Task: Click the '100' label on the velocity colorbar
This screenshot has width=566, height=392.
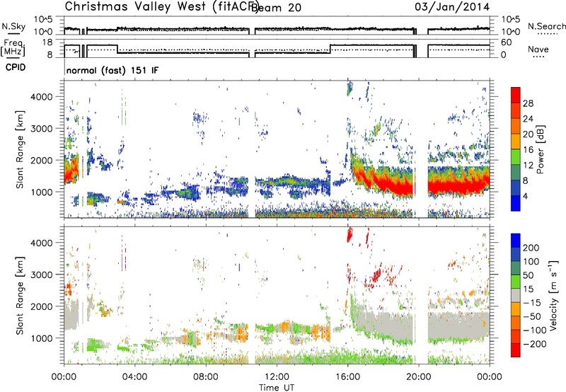Action: pyautogui.click(x=531, y=261)
